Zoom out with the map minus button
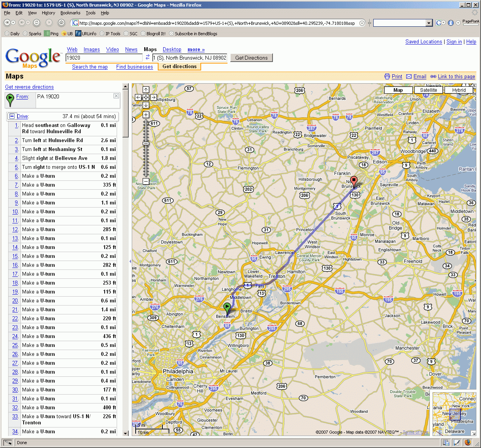The width and height of the screenshot is (481, 448). [x=146, y=181]
